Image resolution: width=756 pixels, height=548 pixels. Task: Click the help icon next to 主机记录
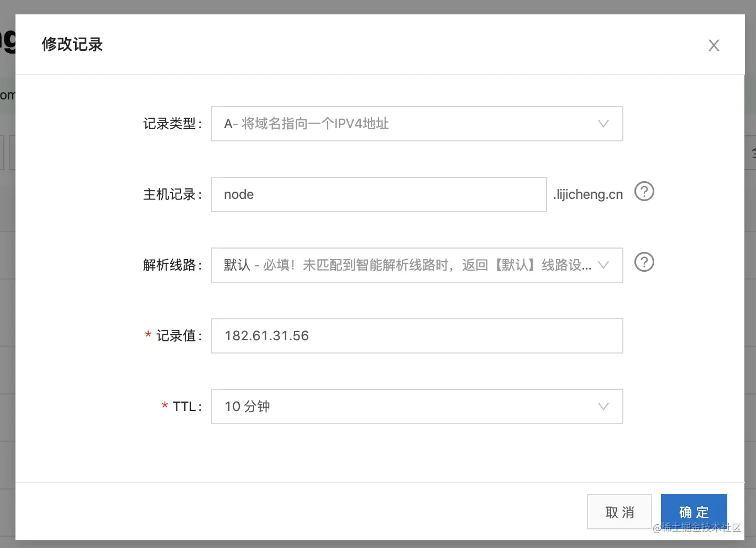[x=644, y=192]
